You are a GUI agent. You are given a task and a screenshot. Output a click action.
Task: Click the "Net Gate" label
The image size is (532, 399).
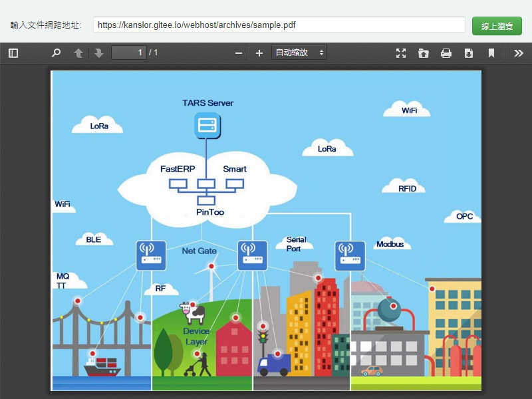tap(199, 251)
